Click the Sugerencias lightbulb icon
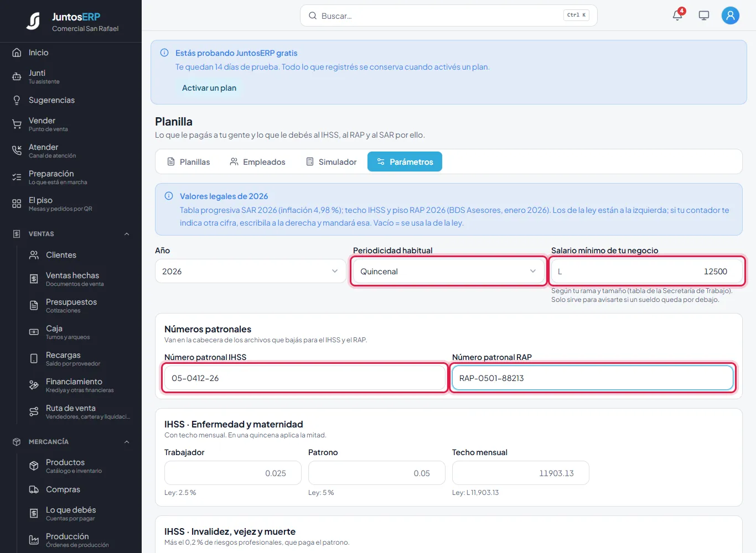 [x=17, y=100]
